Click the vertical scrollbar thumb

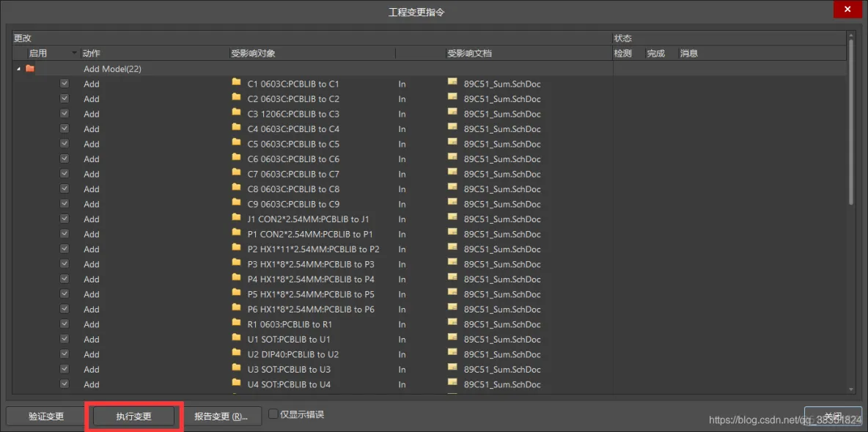click(x=851, y=122)
